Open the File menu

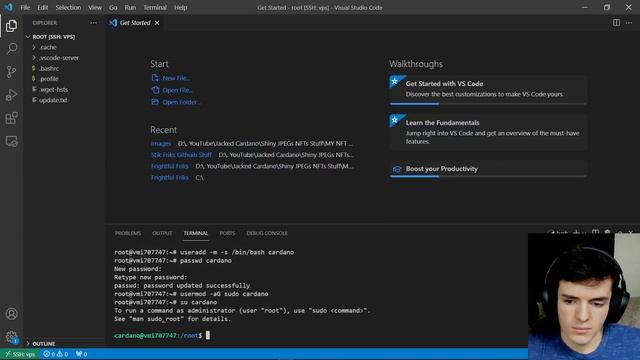(25, 7)
